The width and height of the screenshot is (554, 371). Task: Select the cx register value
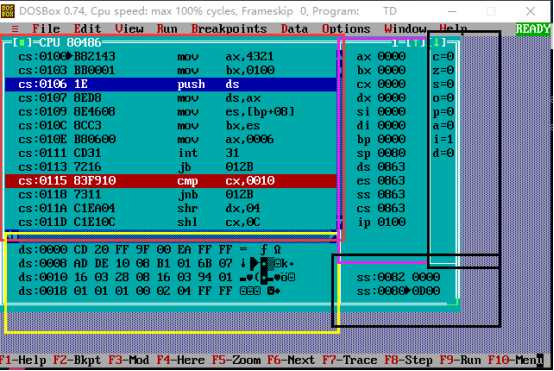click(x=391, y=84)
